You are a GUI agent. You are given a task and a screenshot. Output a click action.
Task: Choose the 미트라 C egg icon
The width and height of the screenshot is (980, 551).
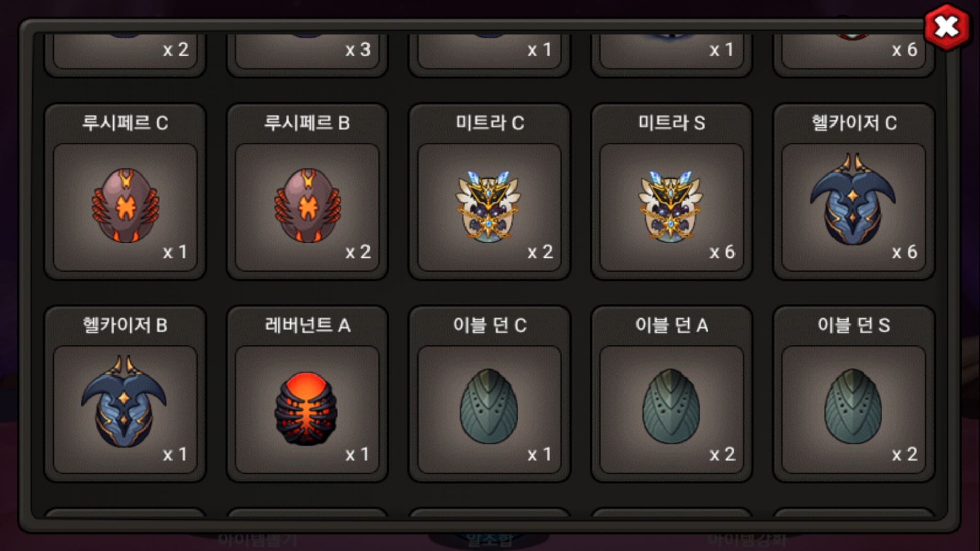point(489,207)
